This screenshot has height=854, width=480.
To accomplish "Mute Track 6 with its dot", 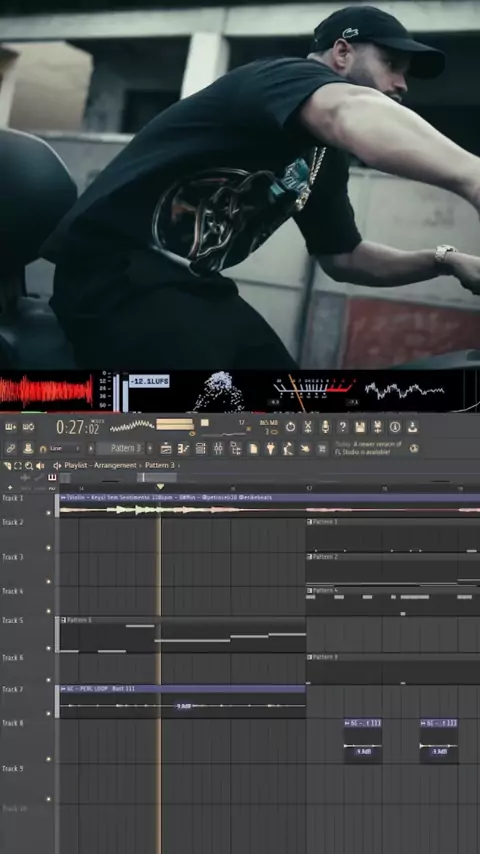I will pyautogui.click(x=48, y=680).
